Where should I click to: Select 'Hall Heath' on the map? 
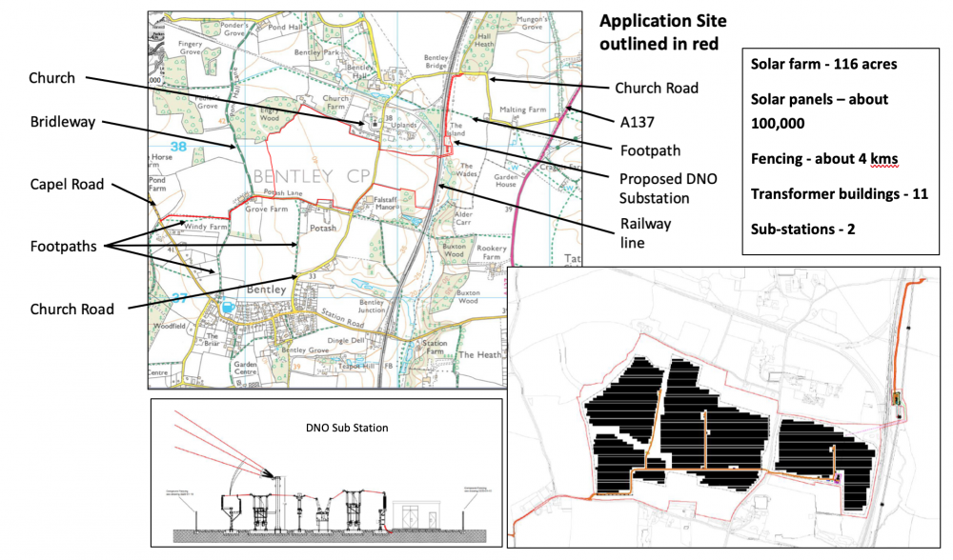[x=484, y=40]
